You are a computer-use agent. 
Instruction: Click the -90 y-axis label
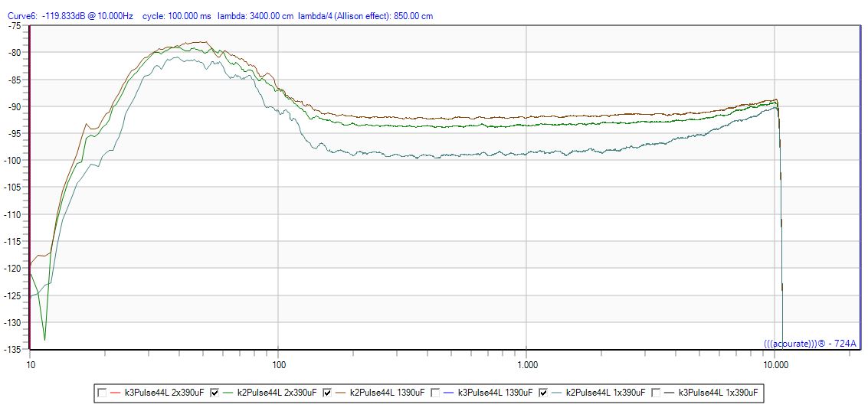pos(13,106)
